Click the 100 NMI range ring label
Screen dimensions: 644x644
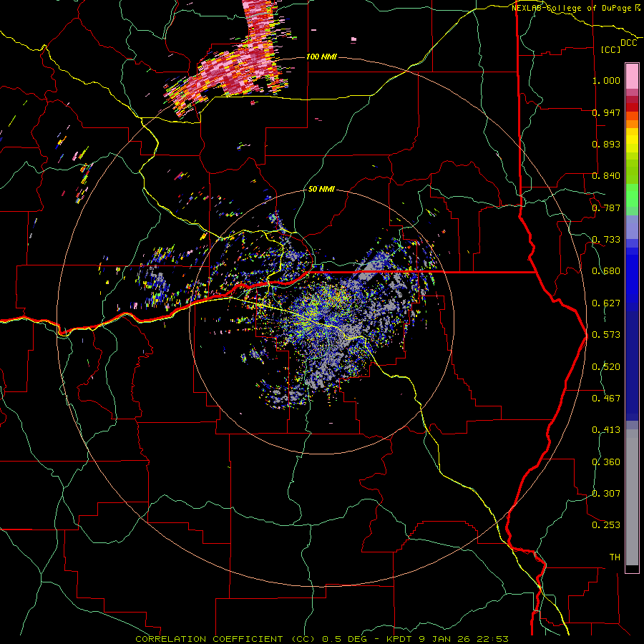tap(321, 57)
